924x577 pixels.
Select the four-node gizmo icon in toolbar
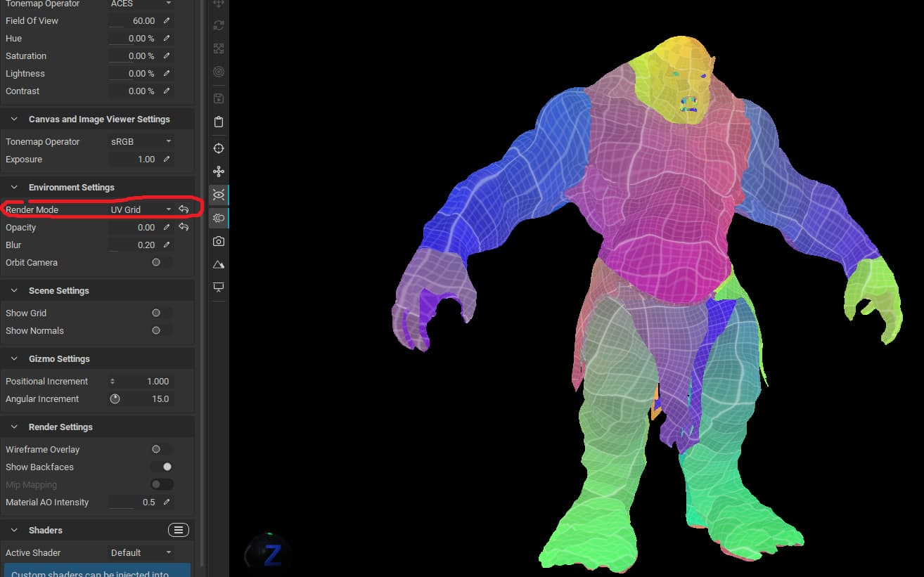pos(219,171)
